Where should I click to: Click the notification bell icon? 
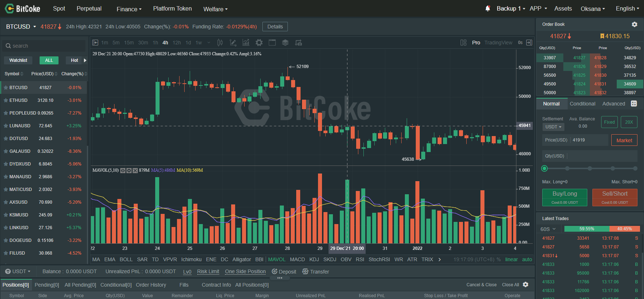[x=488, y=8]
